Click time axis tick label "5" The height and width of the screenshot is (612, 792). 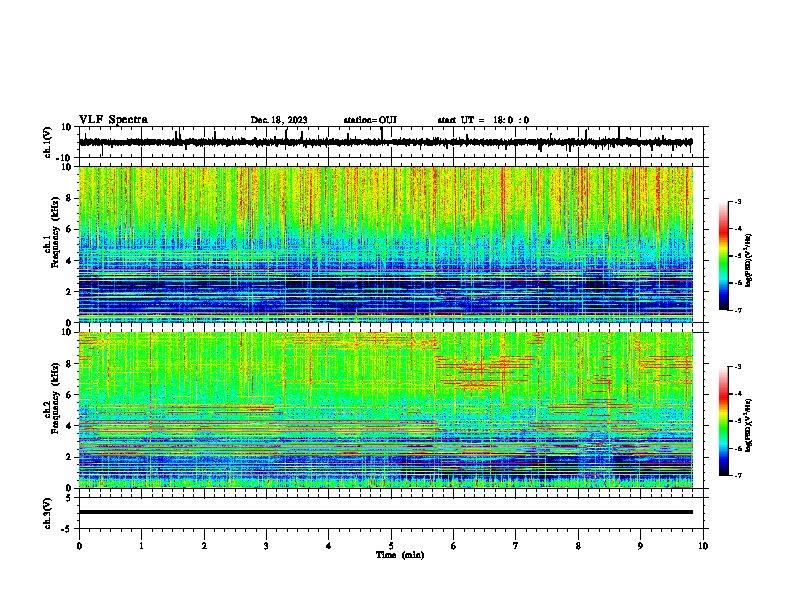coord(391,546)
